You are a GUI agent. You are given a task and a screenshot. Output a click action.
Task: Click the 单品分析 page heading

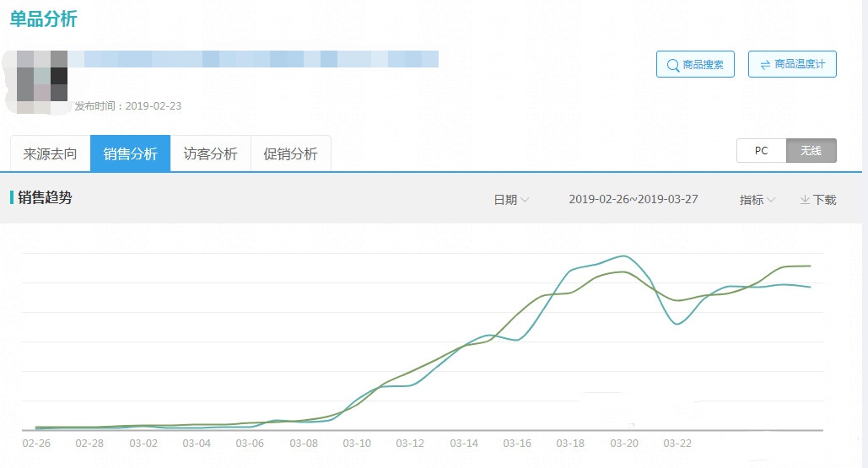point(44,19)
